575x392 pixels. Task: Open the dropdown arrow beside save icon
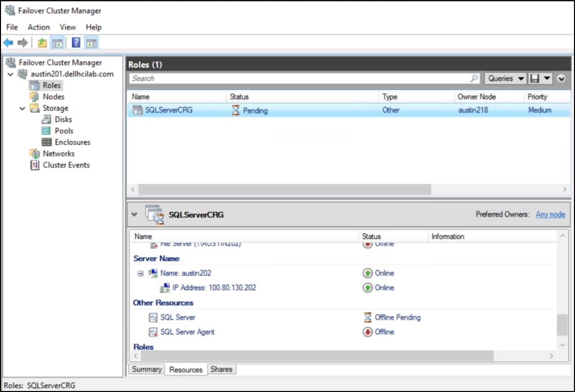547,78
